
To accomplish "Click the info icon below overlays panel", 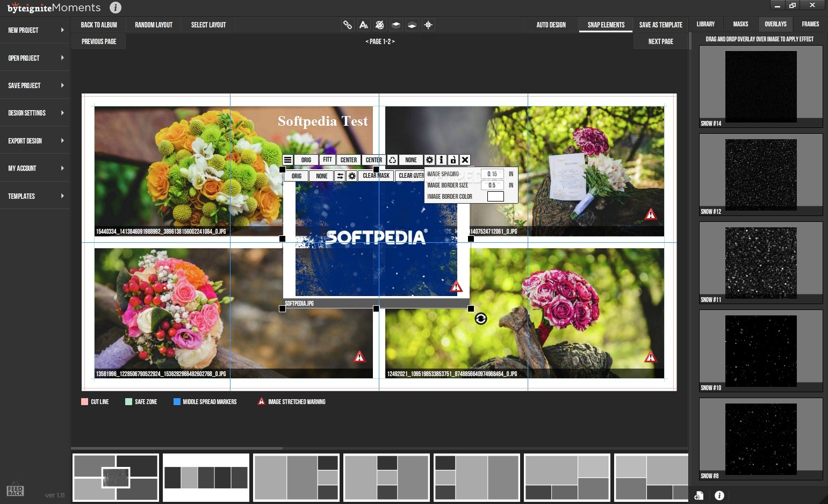I will (719, 496).
